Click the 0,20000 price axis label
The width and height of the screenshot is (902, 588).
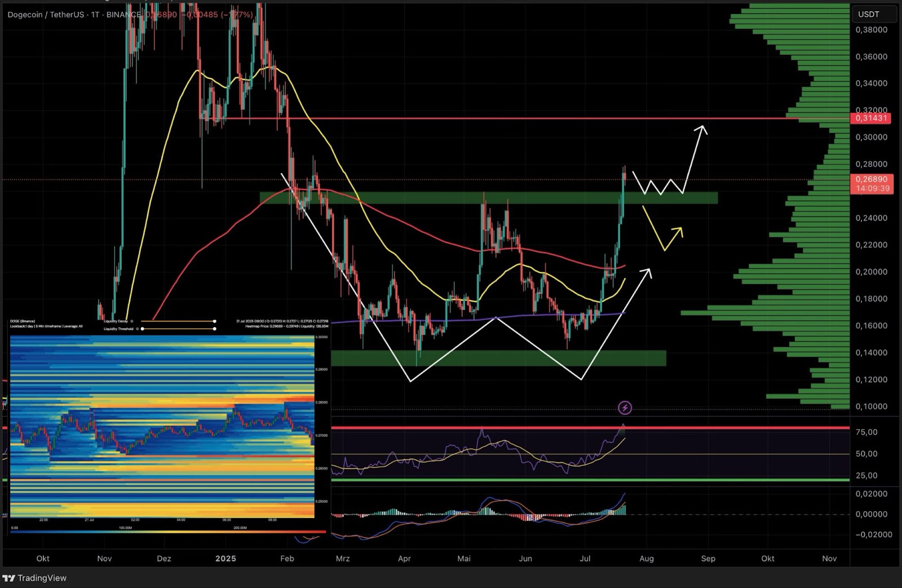[x=872, y=272]
